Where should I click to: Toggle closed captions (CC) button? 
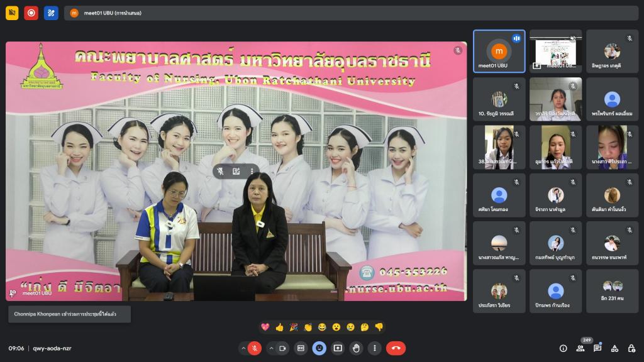click(x=301, y=348)
